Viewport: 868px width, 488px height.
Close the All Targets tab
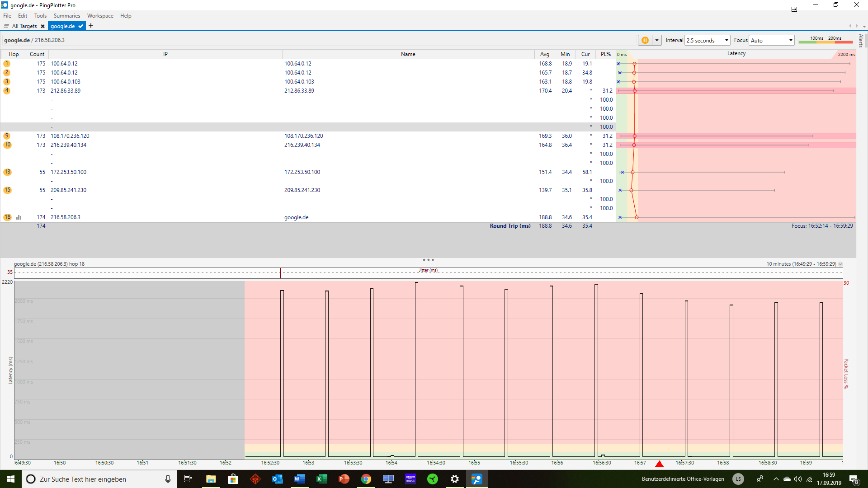pos(42,26)
